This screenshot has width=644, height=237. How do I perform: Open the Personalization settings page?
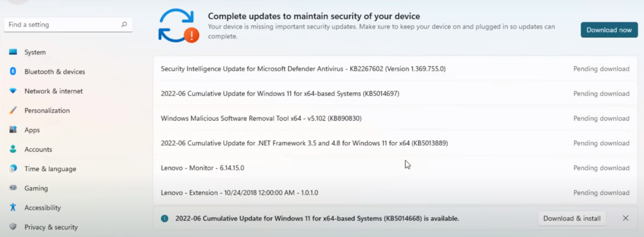tap(47, 111)
